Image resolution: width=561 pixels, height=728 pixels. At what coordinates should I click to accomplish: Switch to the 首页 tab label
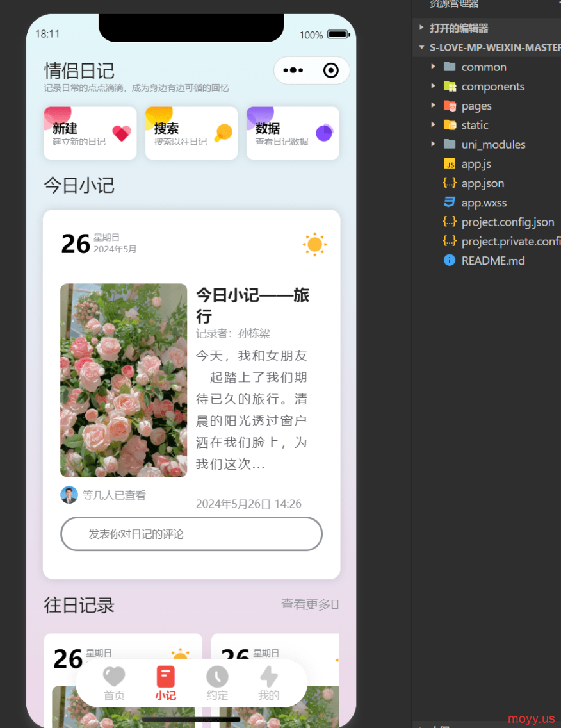click(114, 695)
